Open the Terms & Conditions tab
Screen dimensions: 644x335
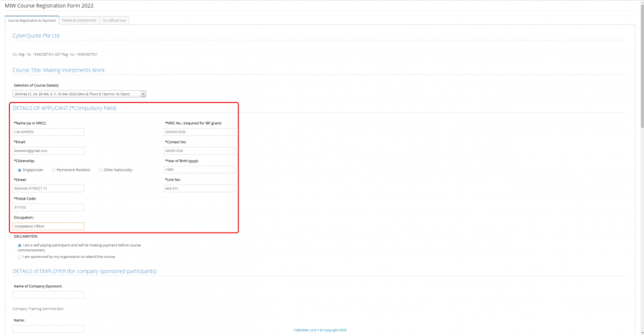(x=79, y=21)
